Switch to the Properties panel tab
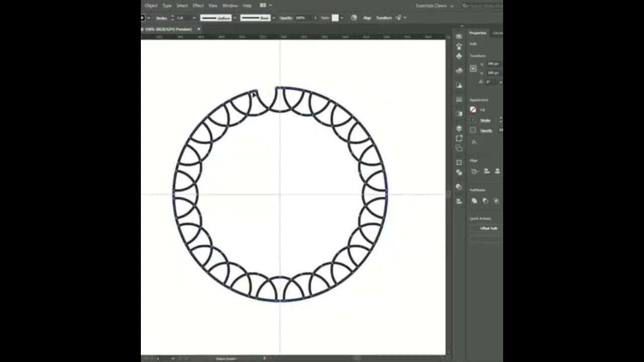 coord(478,33)
